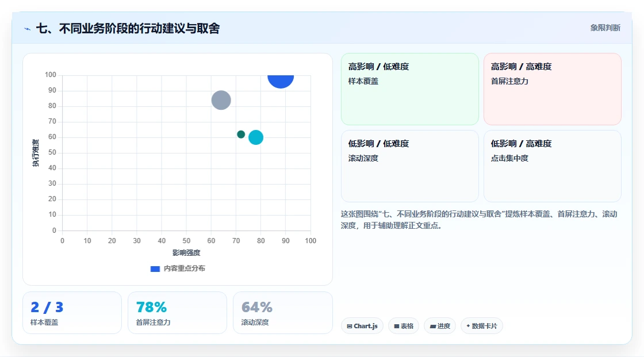Click the chart description paragraph text
This screenshot has height=357, width=644.
479,220
